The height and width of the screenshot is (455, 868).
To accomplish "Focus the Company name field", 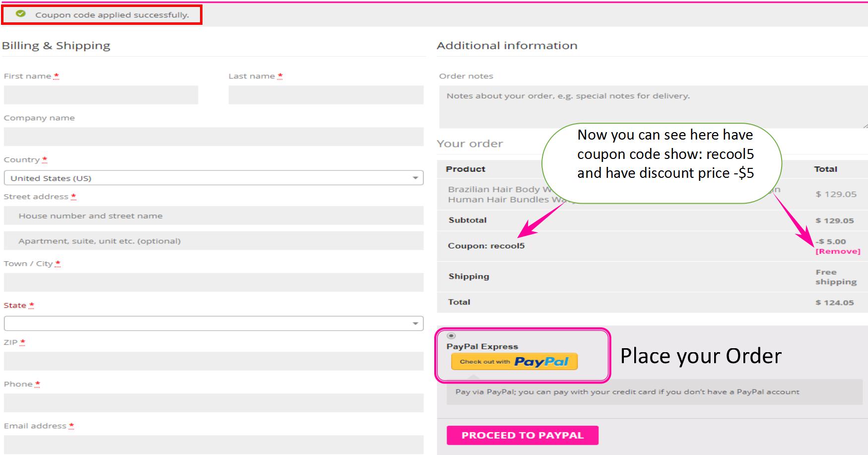I will point(213,137).
